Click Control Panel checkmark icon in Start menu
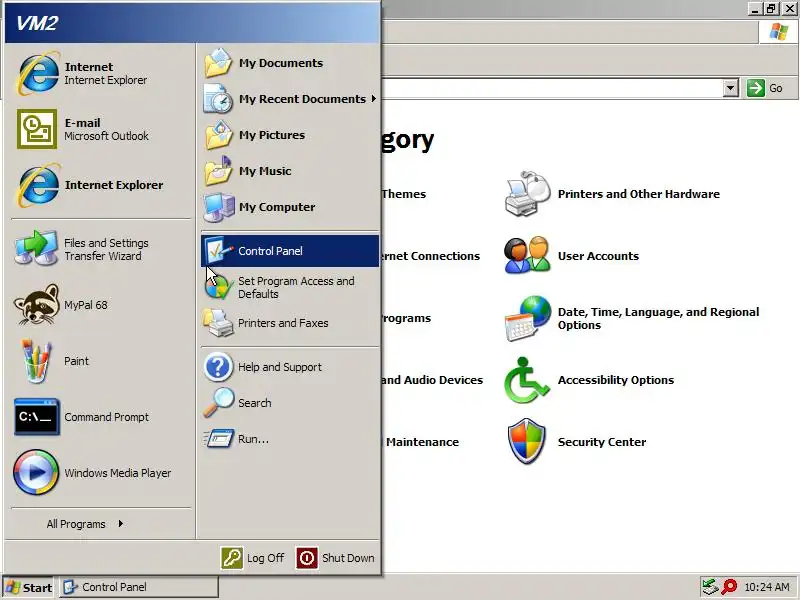800x600 pixels. pyautogui.click(x=218, y=251)
